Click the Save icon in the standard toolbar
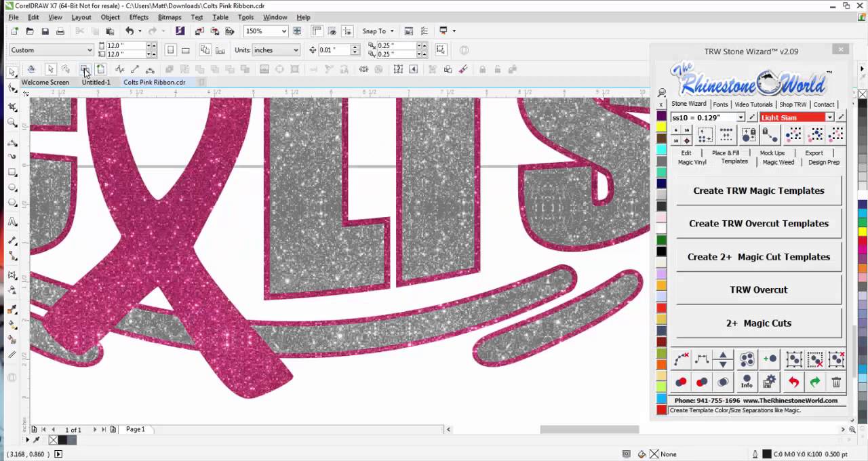Viewport: 868px width, 461px height. pyautogui.click(x=45, y=31)
